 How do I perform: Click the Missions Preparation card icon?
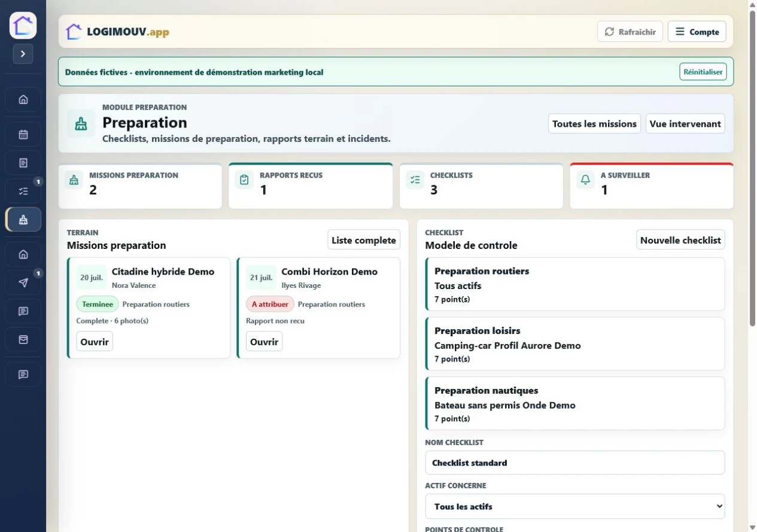[x=74, y=180]
